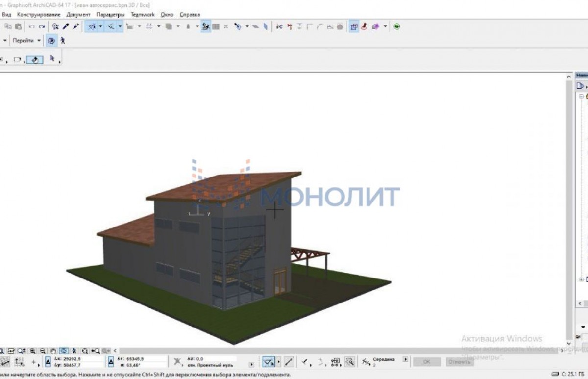Image resolution: width=588 pixels, height=379 pixels.
Task: Click the Δr radius value 65345,9
Action: tap(134, 359)
